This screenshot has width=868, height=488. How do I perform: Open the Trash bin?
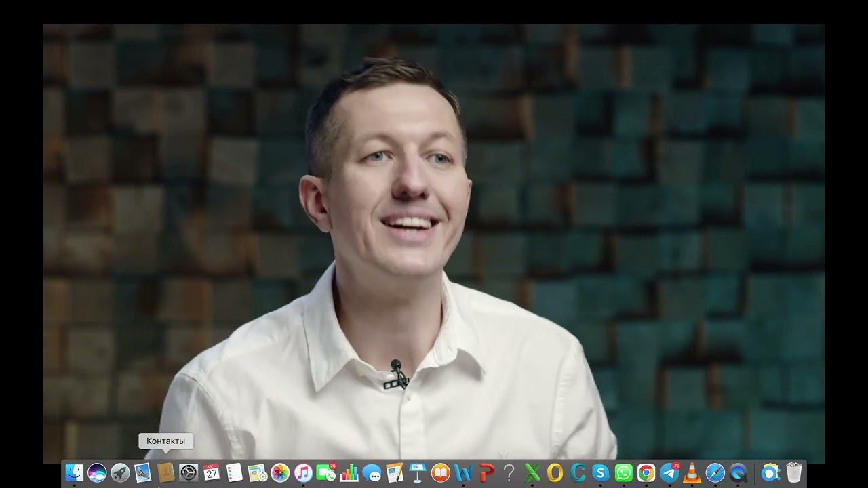[793, 472]
